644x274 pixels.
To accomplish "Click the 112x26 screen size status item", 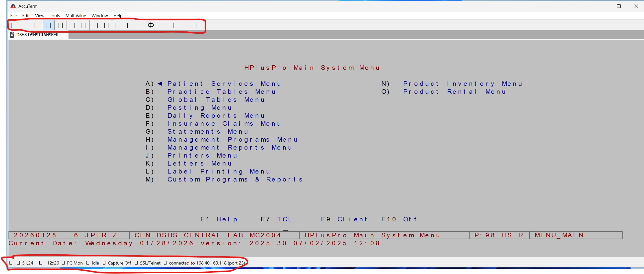I will click(x=52, y=263).
